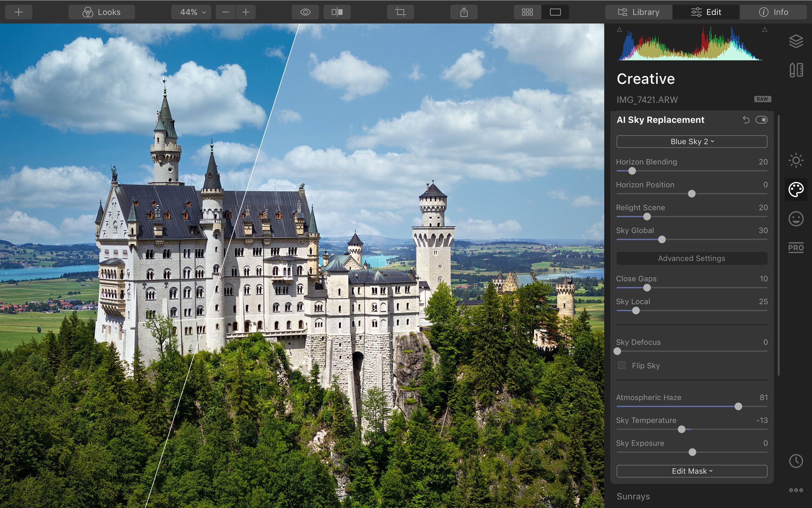Open the Edit Mask dropdown

[x=691, y=471]
